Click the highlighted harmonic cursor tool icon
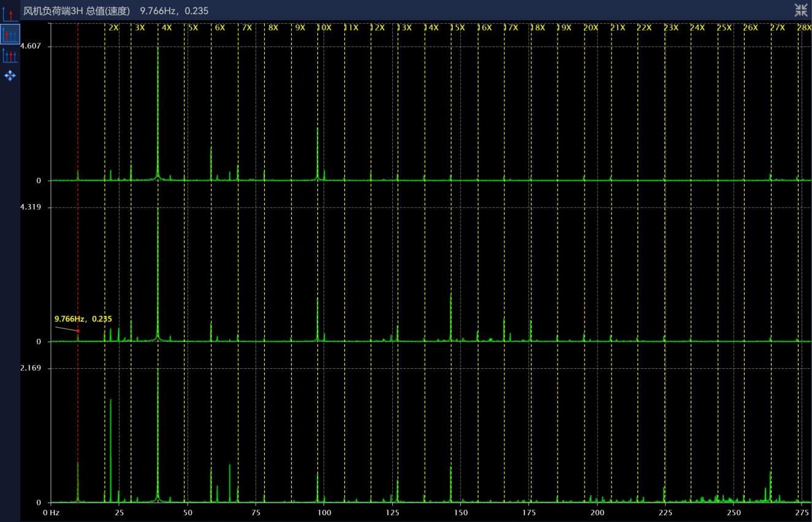 coord(10,34)
